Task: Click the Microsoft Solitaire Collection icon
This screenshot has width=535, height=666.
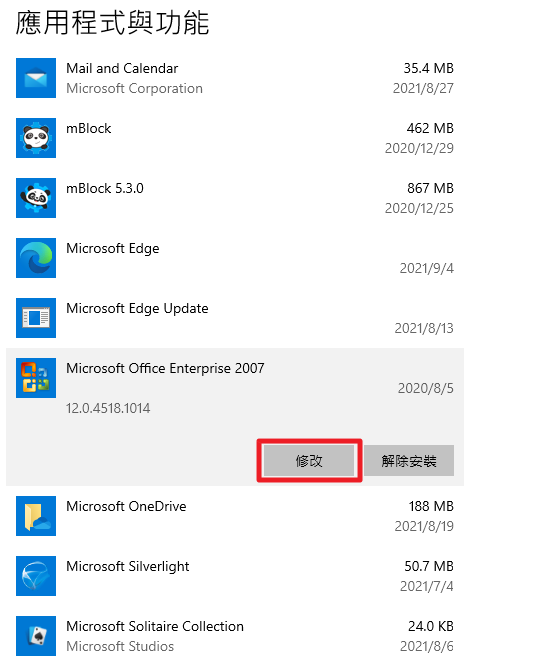Action: coord(36,636)
